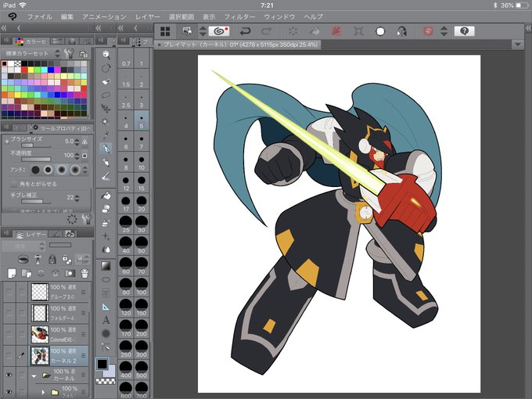
Task: Select the gradient tool
Action: point(106,266)
